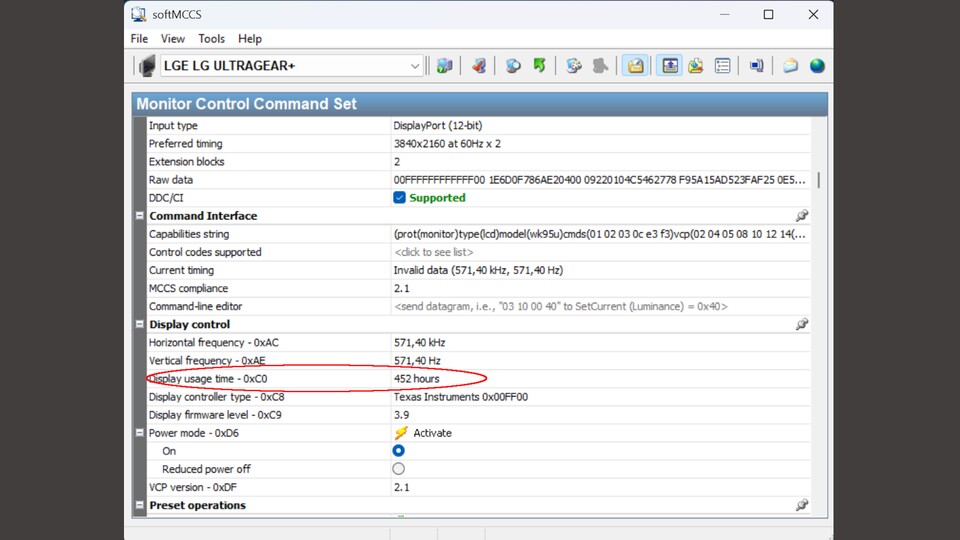960x540 pixels.
Task: Click the blue monitor device toolbar icon
Action: click(757, 66)
